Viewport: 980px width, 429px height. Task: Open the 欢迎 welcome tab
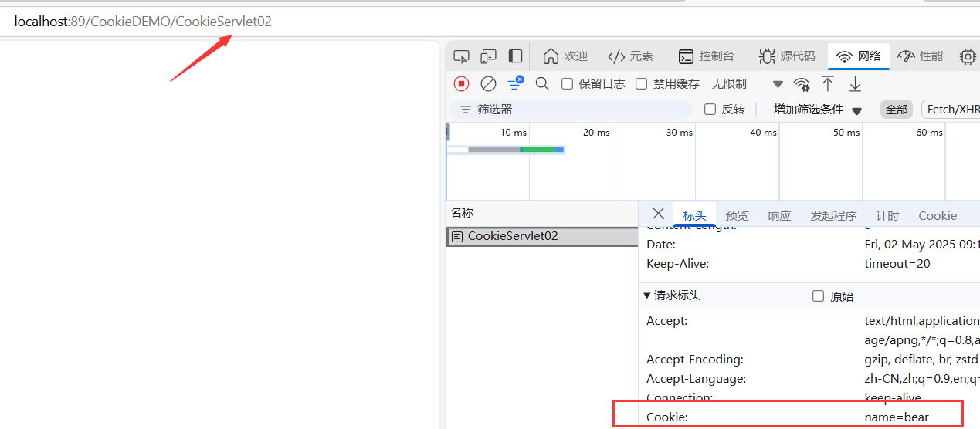tap(566, 56)
